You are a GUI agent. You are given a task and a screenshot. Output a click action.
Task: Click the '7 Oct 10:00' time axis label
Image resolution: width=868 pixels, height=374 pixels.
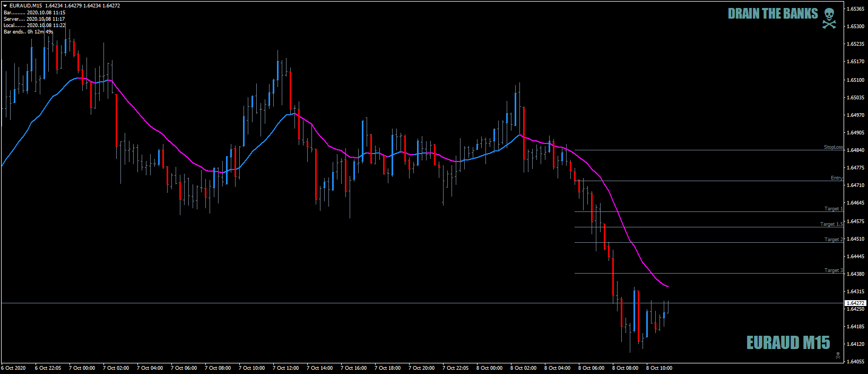point(251,368)
